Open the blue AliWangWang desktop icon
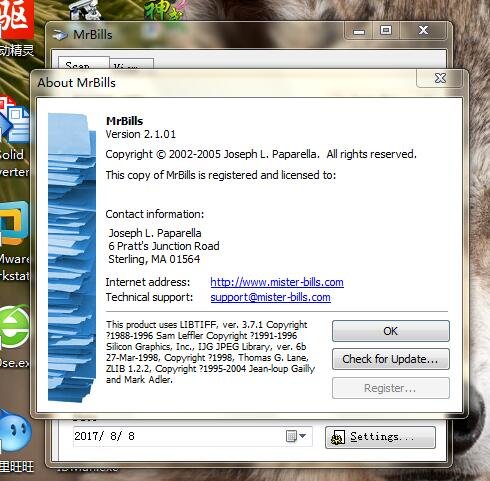The width and height of the screenshot is (490, 481). [x=16, y=440]
